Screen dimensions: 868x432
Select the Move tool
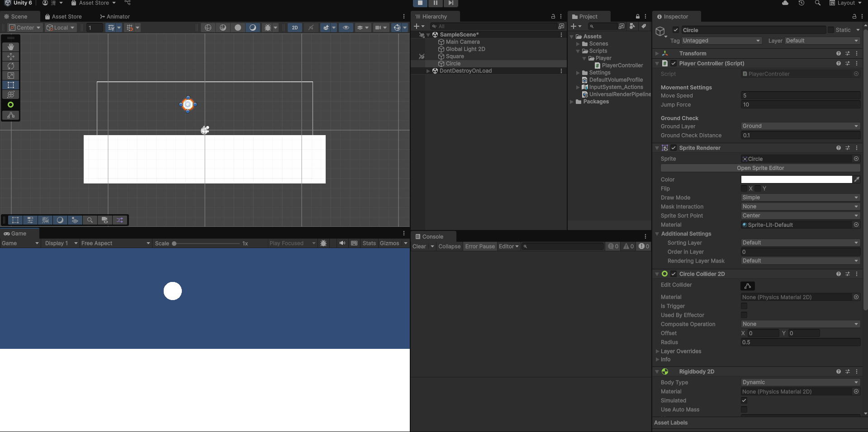tap(10, 56)
